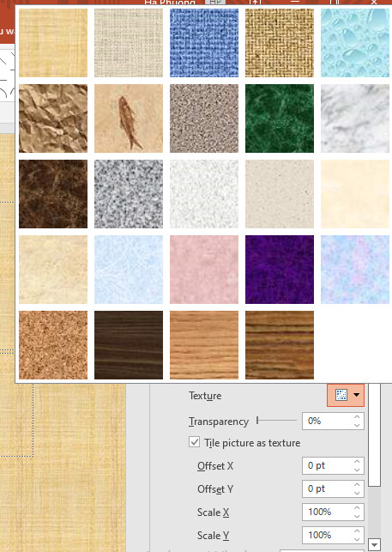The image size is (392, 552).
Task: Click the Offset X value field
Action: 327,466
